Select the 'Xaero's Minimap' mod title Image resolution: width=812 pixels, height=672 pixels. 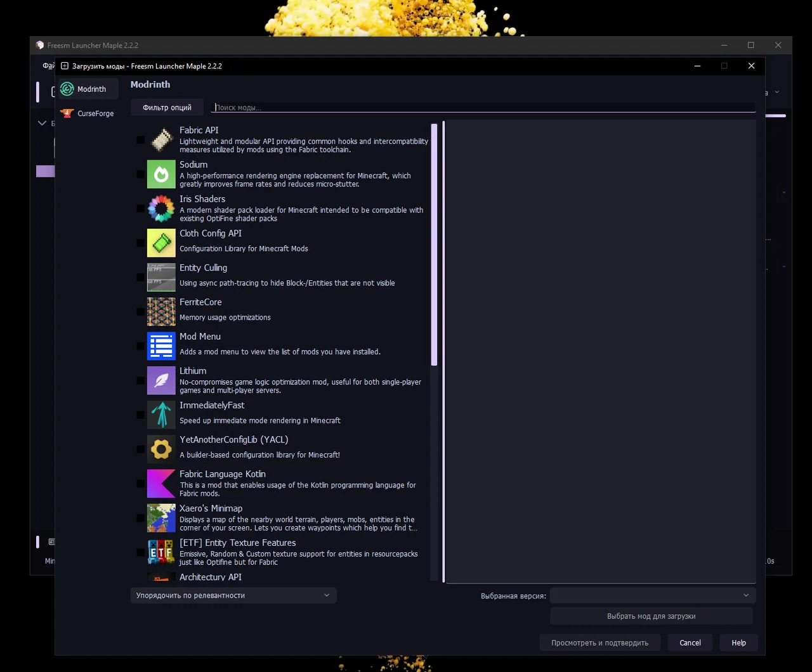click(211, 508)
